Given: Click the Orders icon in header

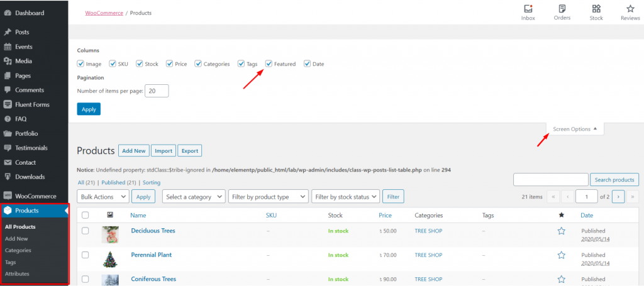Looking at the screenshot, I should coord(562,9).
